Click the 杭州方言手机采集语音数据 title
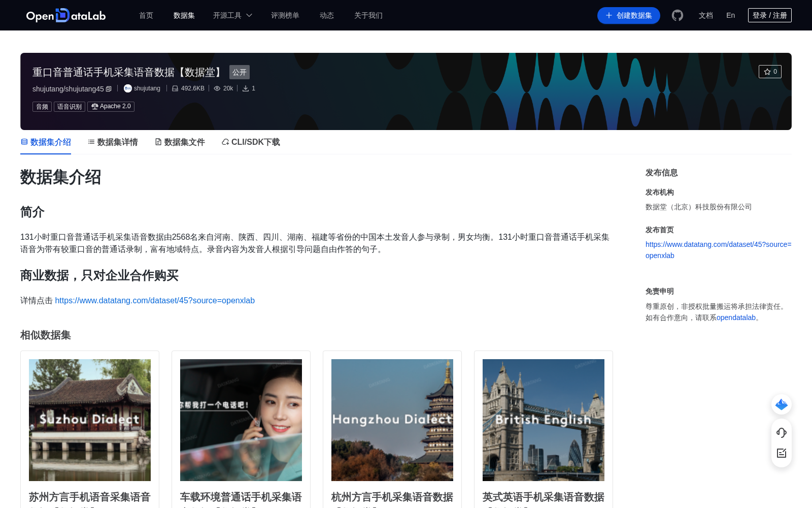 point(392,497)
